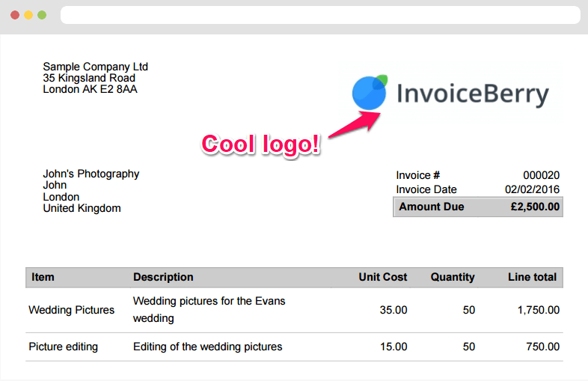This screenshot has height=381, width=588.
Task: Click 'Wedding pictures for the Evans wedding' description
Action: click(209, 310)
